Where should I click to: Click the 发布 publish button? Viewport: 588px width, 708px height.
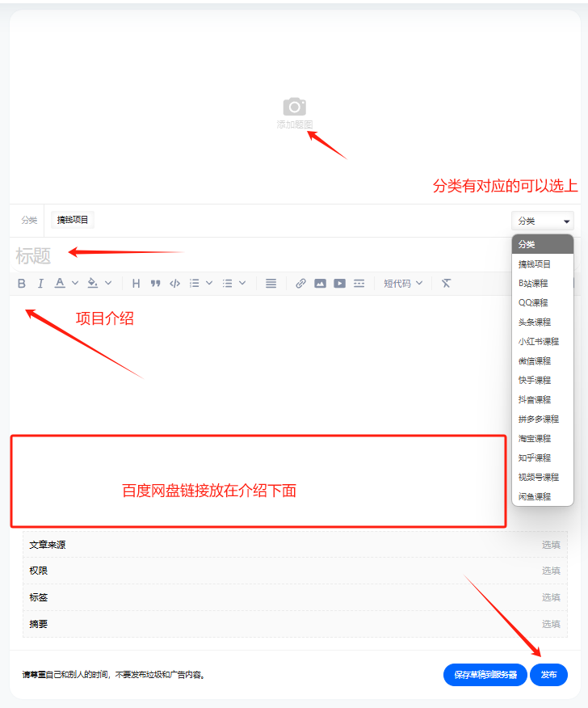(x=548, y=675)
